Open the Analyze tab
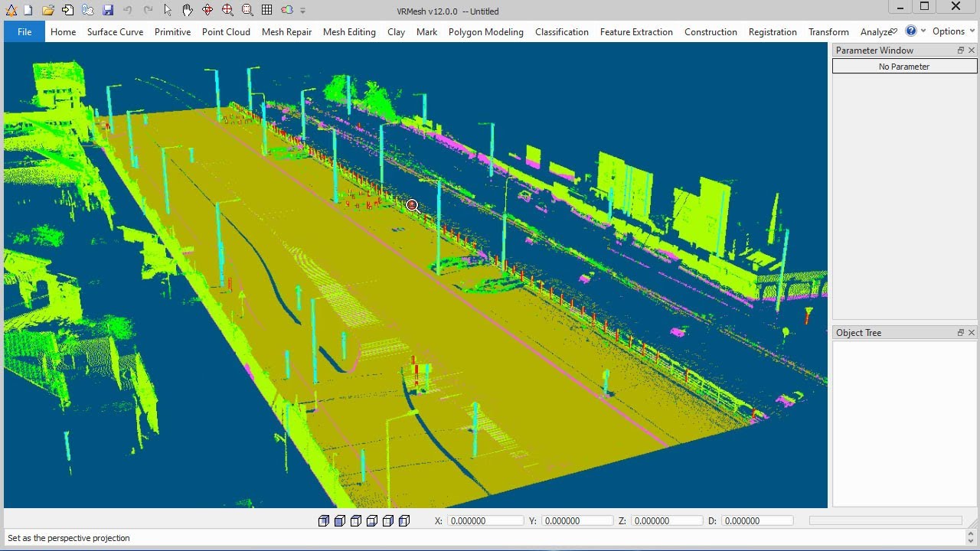The width and height of the screenshot is (980, 551). [x=874, y=31]
